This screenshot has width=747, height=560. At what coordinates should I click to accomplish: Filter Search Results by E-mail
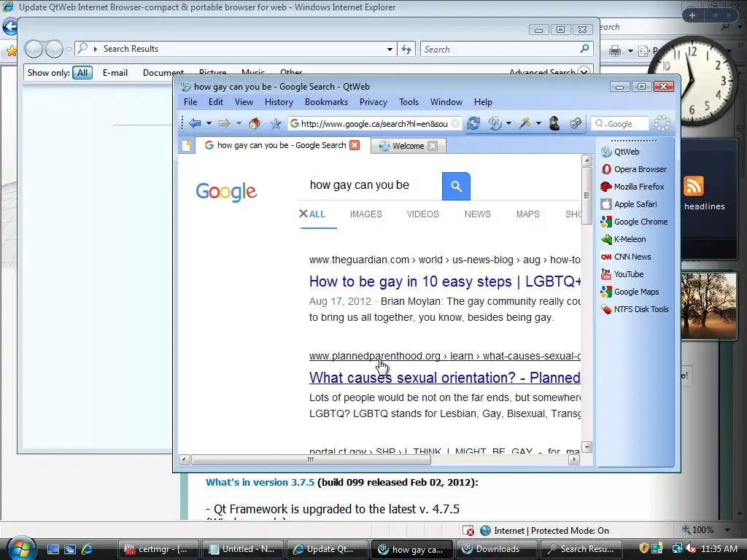pos(115,73)
